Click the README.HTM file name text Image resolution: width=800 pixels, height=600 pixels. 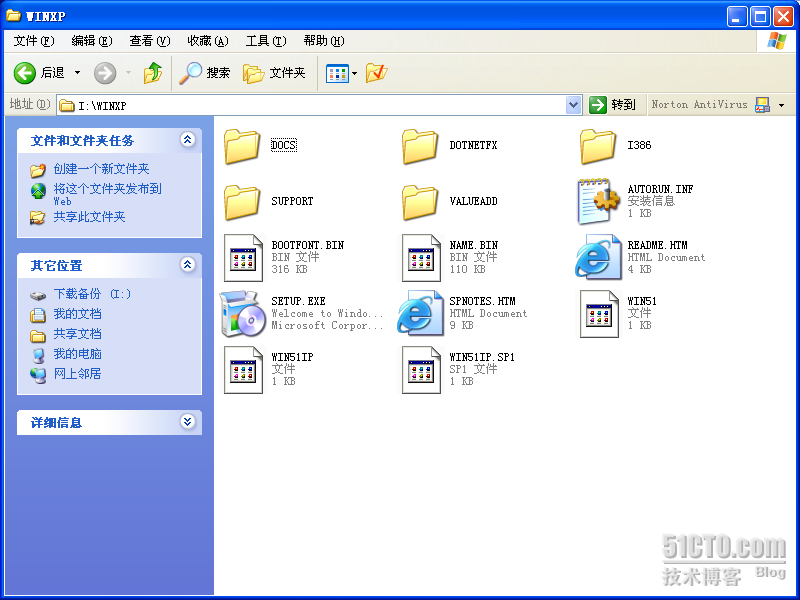point(658,245)
